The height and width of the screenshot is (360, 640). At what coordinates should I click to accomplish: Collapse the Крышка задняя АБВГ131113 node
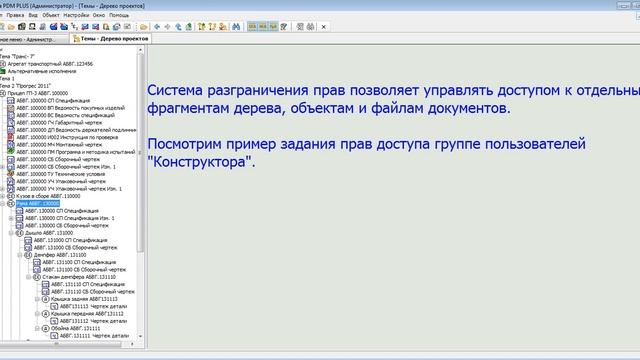37,299
